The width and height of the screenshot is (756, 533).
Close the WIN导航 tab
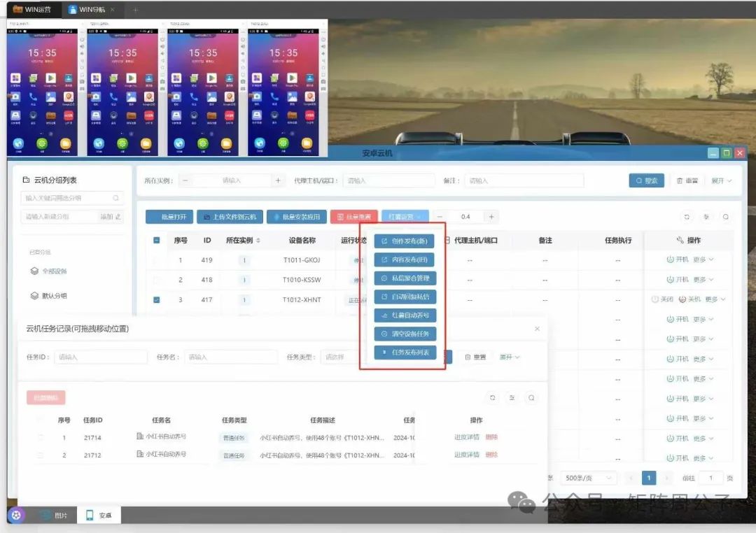tap(113, 10)
